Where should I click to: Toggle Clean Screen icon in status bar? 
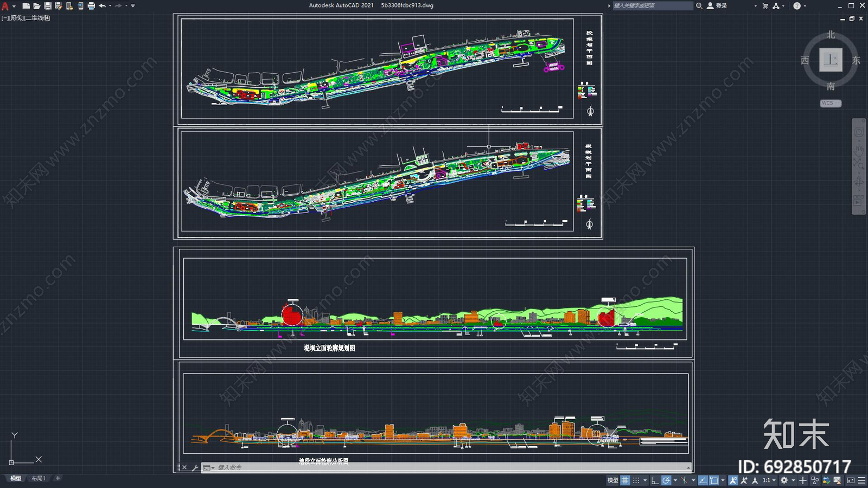(x=851, y=480)
